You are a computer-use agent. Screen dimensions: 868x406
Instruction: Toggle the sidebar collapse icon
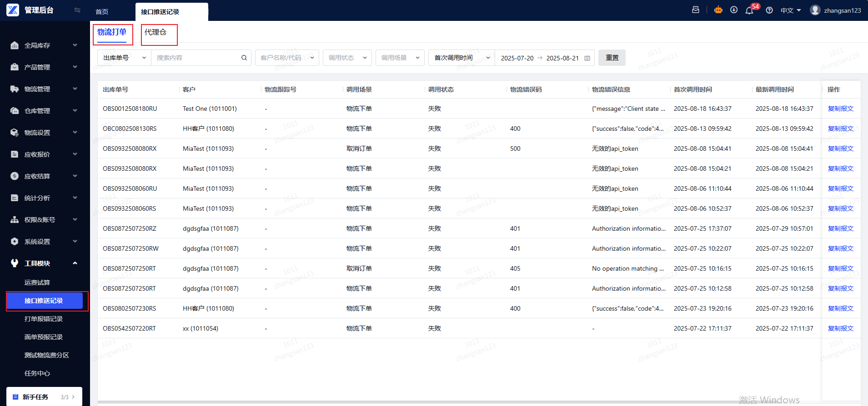(77, 10)
